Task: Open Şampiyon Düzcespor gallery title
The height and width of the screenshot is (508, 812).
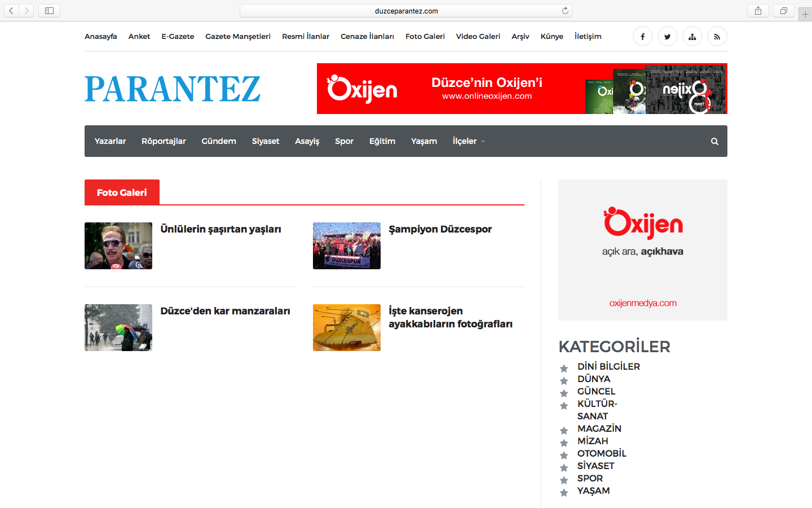Action: pyautogui.click(x=440, y=229)
